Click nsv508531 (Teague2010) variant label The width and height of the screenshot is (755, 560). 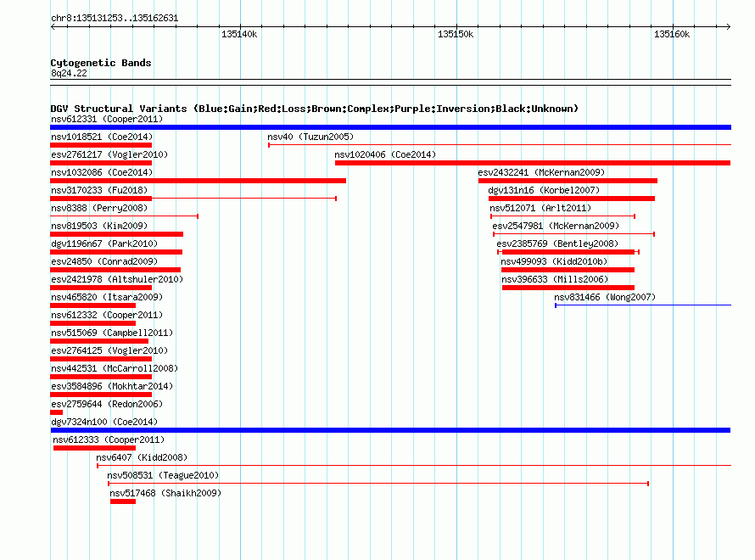point(163,475)
